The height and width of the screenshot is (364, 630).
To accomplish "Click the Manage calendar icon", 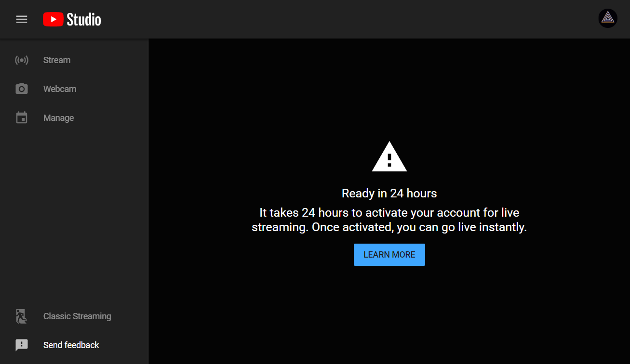I will point(22,117).
